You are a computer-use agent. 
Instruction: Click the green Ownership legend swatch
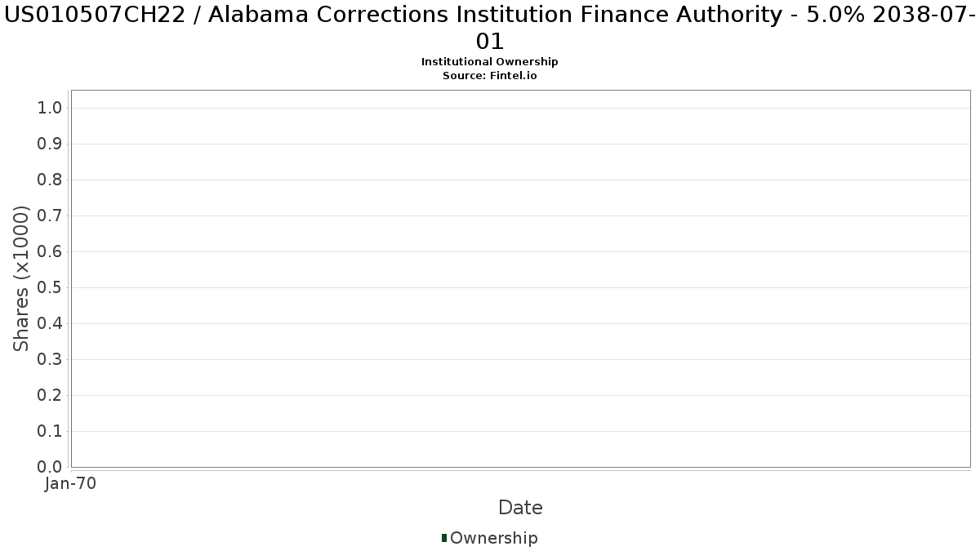point(444,538)
